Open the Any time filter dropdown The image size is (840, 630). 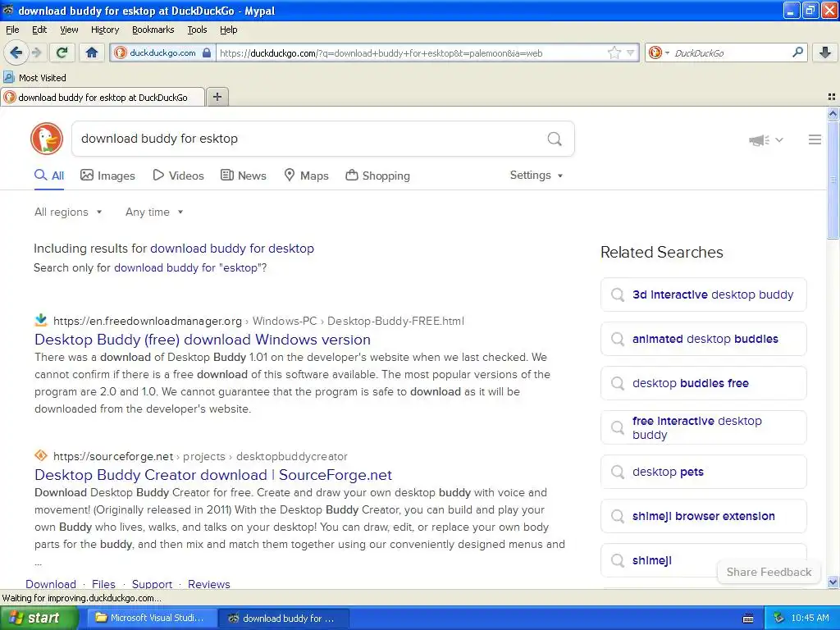pos(154,212)
